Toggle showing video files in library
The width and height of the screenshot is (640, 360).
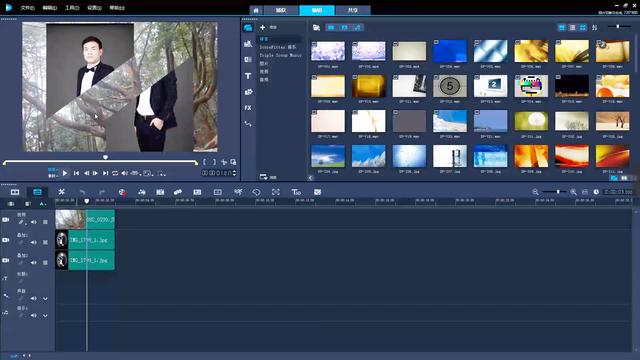click(x=331, y=28)
